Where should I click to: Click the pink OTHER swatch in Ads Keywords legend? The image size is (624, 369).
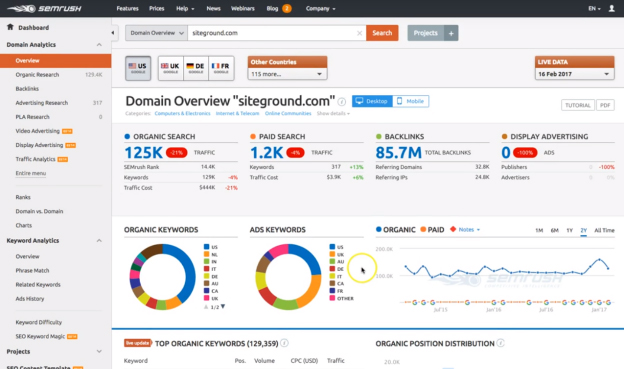click(332, 298)
